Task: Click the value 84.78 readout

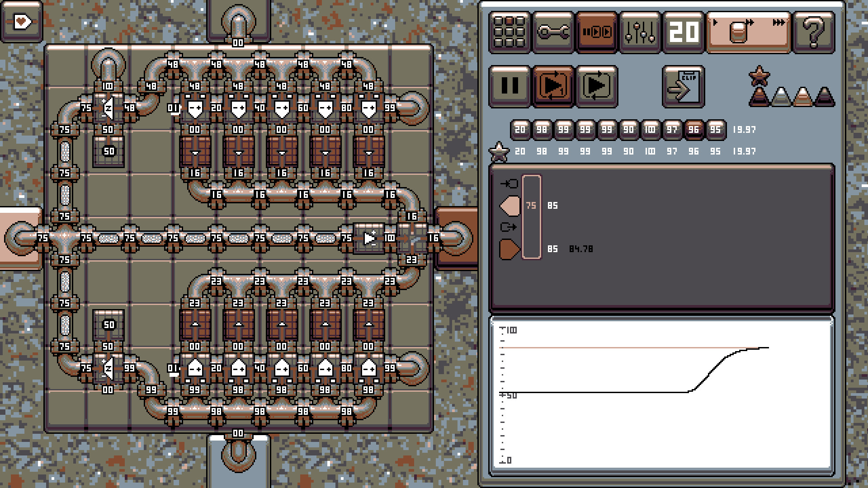Action: [580, 249]
